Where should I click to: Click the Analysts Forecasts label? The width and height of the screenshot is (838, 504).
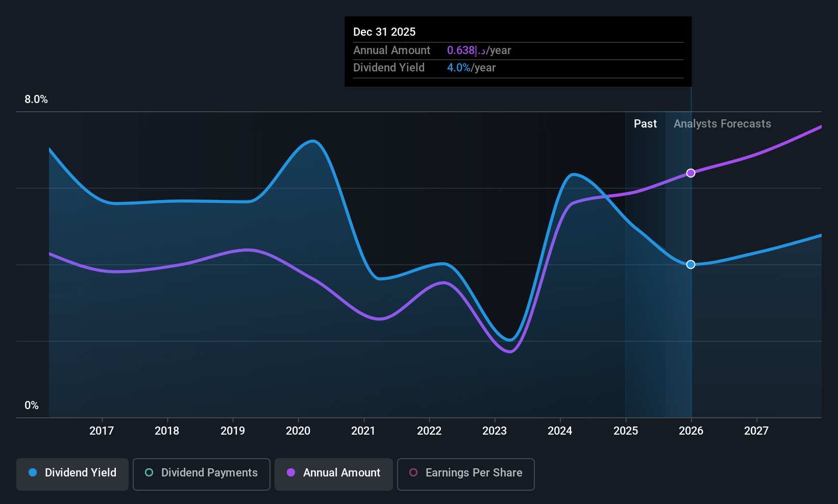(722, 124)
